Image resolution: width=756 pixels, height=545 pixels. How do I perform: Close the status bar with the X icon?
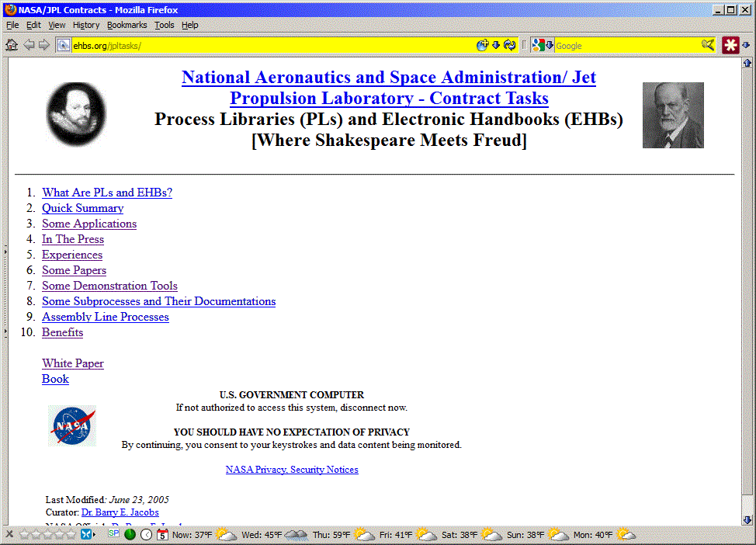(9, 534)
